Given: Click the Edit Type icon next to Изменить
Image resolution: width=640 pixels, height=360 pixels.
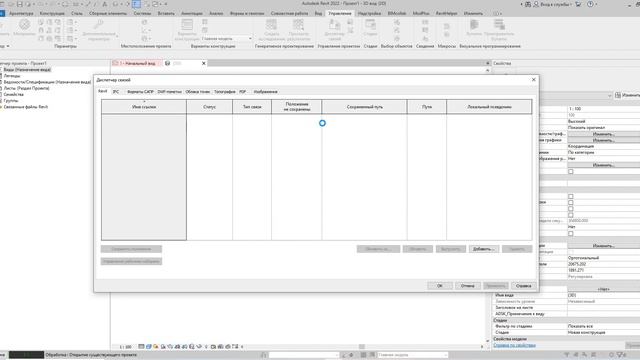Looking at the screenshot, I should pos(618,95).
